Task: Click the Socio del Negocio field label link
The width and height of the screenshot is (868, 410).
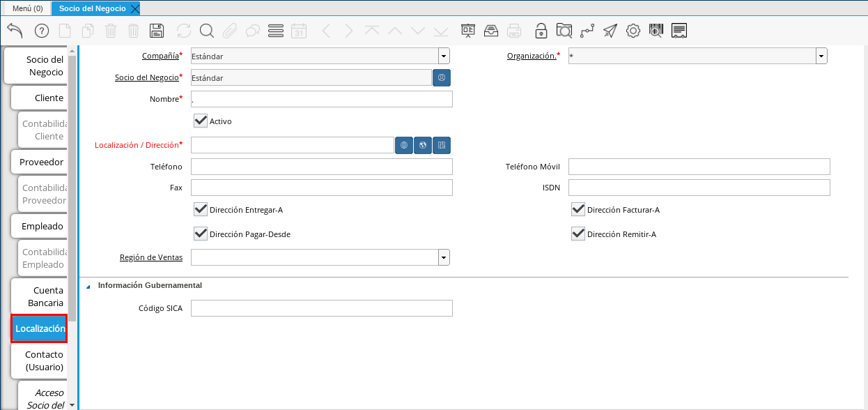Action: [x=146, y=77]
